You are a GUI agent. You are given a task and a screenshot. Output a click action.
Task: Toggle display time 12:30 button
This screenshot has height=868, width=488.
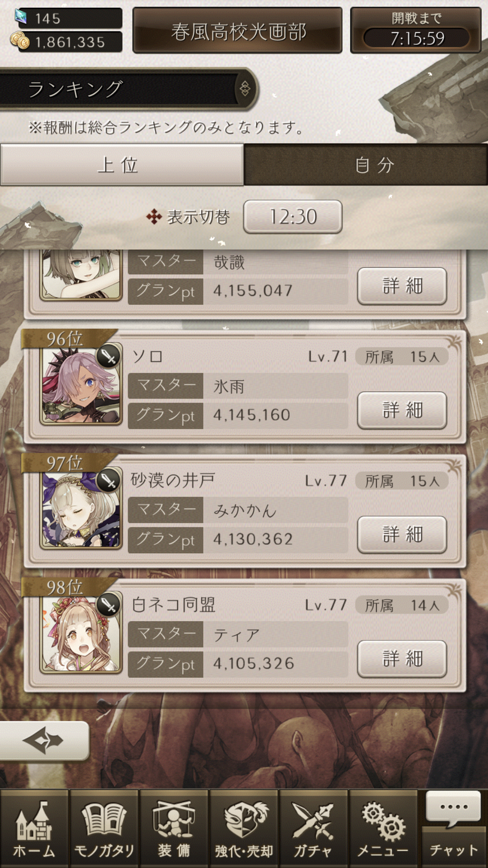coord(293,217)
